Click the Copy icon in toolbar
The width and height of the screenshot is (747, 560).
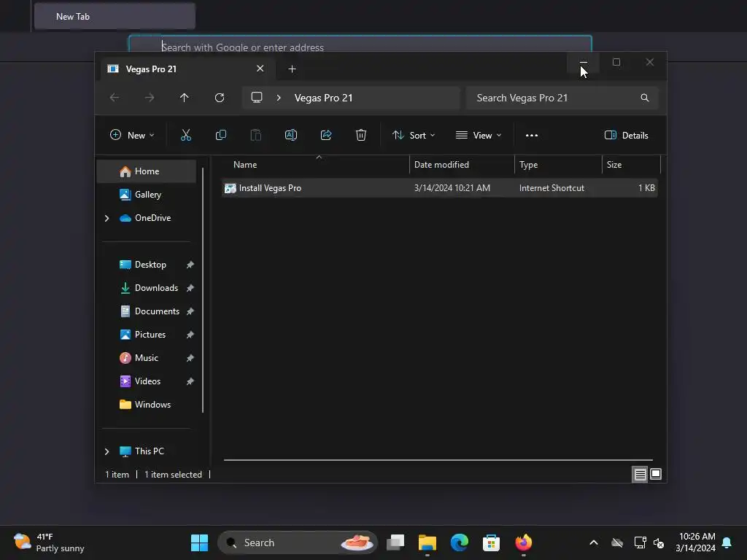[220, 135]
